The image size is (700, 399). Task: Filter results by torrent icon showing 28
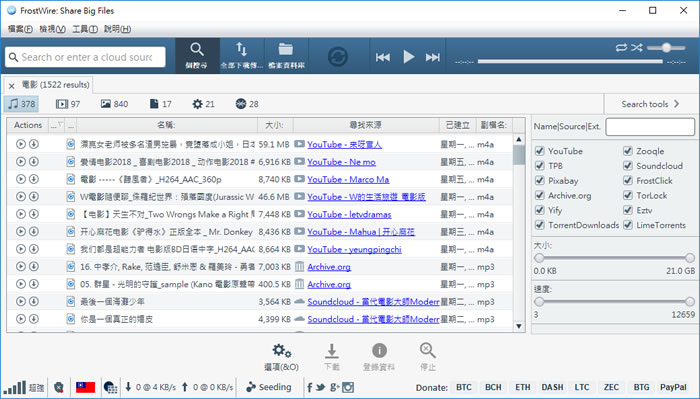241,104
